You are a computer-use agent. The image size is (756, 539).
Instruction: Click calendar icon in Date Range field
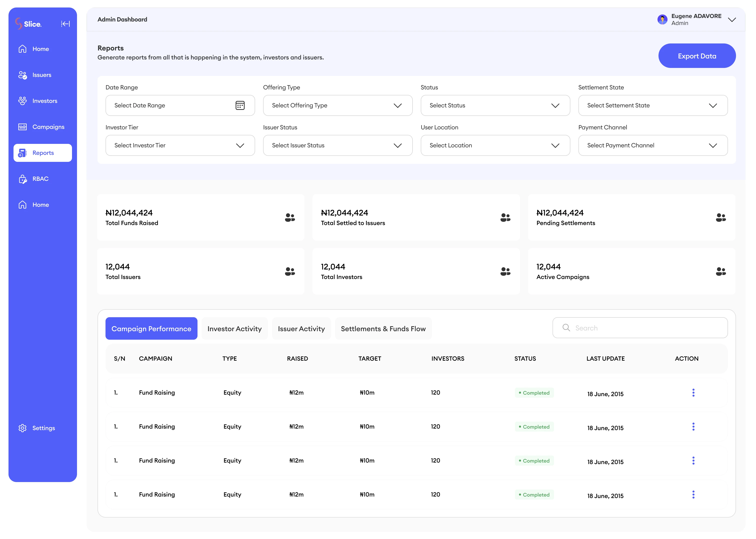pyautogui.click(x=240, y=105)
